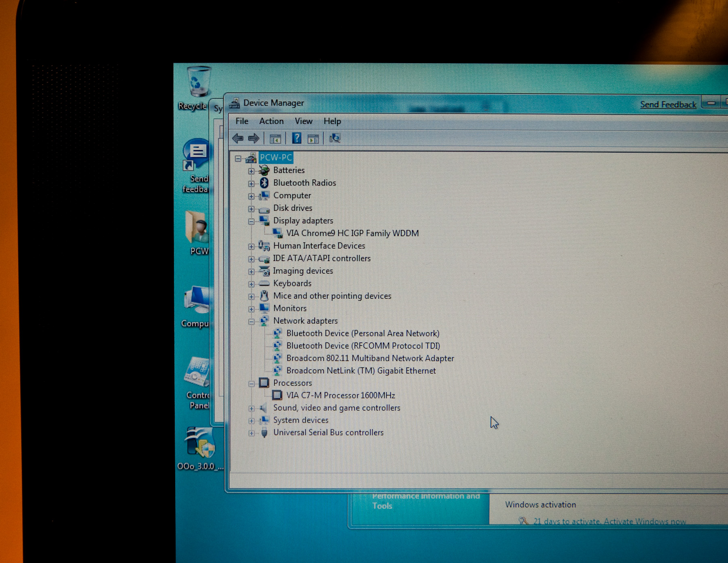728x563 pixels.
Task: Select Broadcom NetLink Gigabit Ethernet adapter
Action: [x=361, y=371]
